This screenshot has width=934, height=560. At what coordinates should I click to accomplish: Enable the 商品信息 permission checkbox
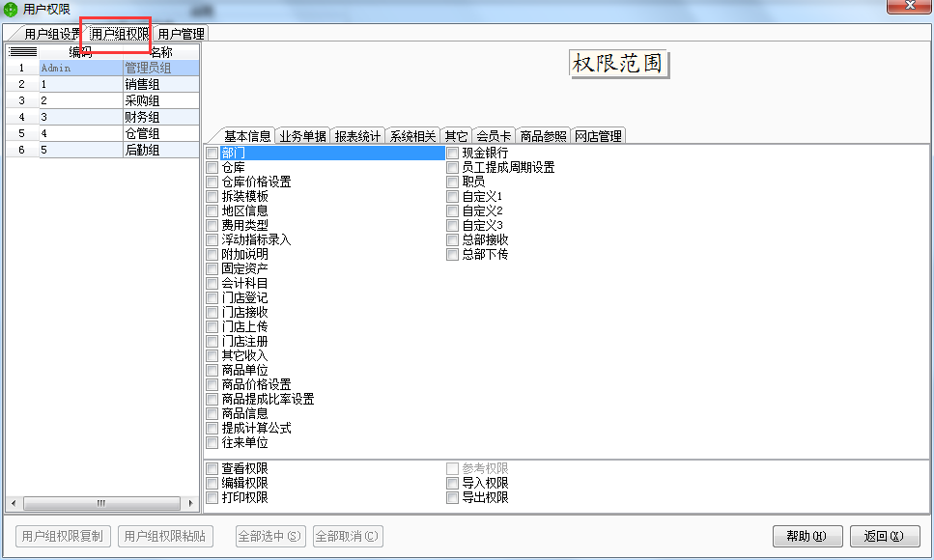(x=212, y=413)
